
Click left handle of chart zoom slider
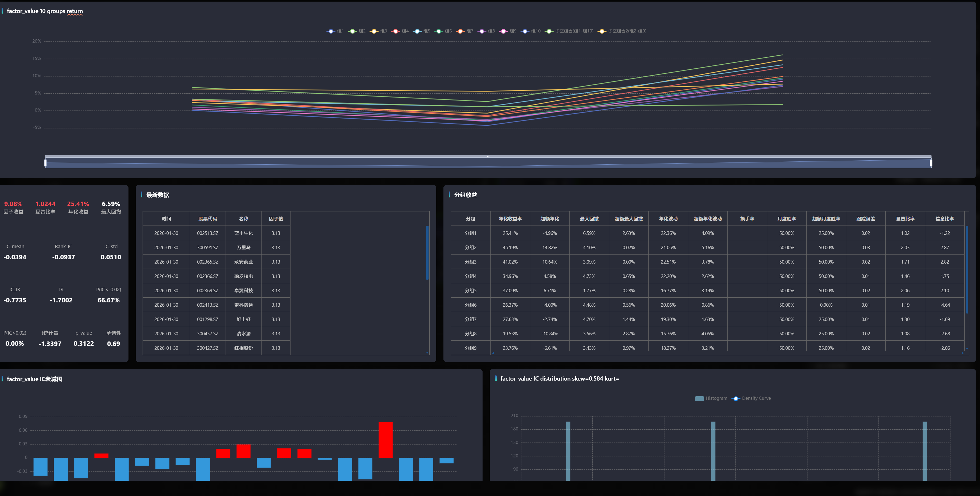tap(46, 163)
